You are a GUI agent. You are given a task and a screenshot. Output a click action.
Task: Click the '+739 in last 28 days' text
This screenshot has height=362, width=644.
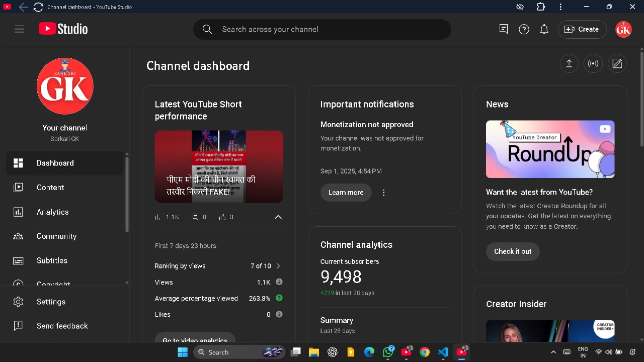[x=347, y=293]
